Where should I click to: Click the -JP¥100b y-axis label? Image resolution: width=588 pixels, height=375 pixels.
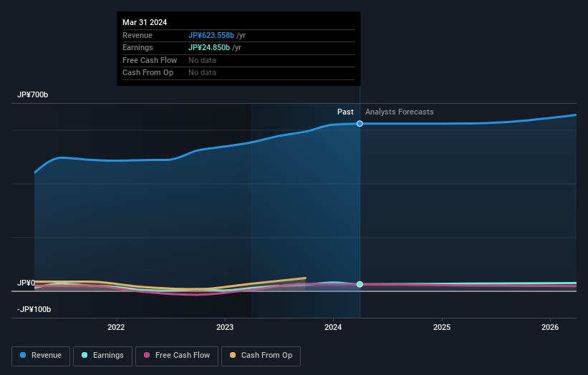click(34, 309)
